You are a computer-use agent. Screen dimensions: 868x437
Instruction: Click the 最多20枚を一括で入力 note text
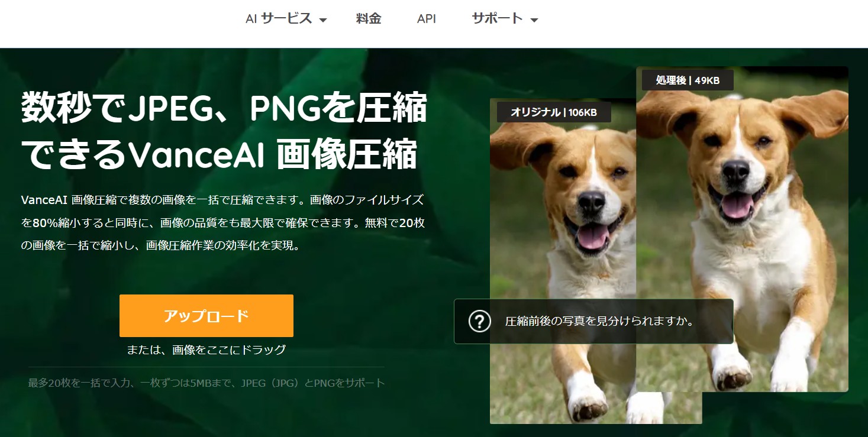206,383
